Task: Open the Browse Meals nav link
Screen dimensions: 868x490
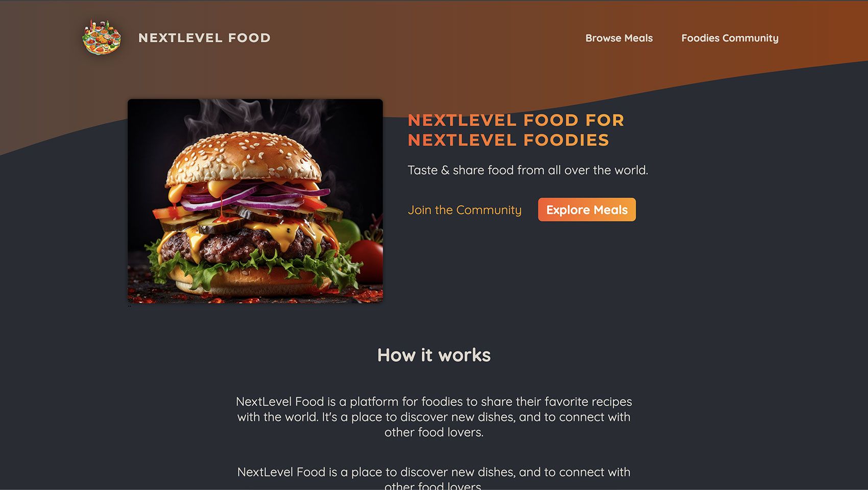Action: pyautogui.click(x=619, y=38)
